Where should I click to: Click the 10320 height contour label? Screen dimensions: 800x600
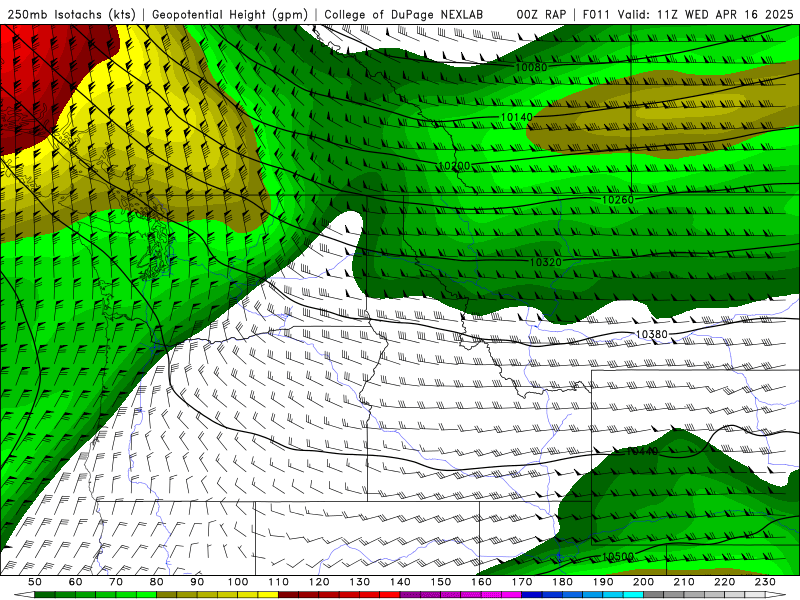(x=546, y=262)
